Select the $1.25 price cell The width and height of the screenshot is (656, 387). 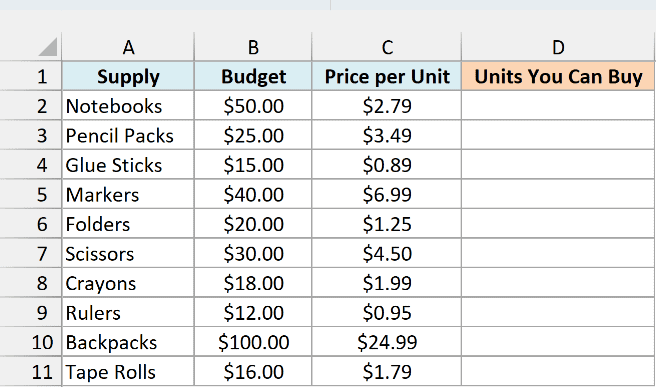pyautogui.click(x=387, y=223)
